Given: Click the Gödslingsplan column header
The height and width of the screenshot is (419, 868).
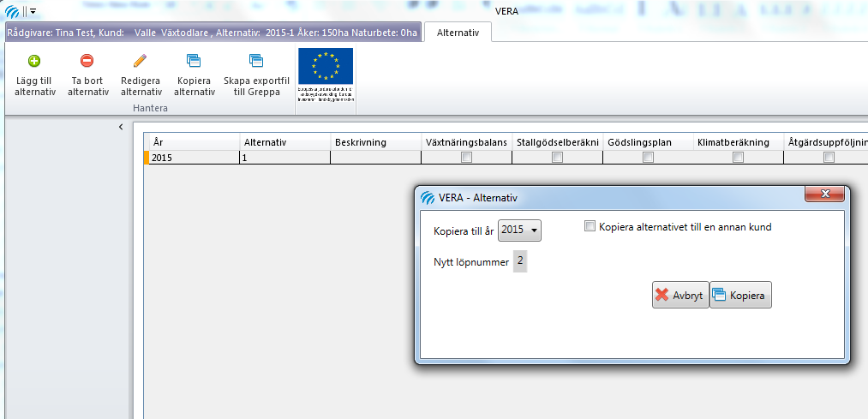Looking at the screenshot, I should (648, 142).
